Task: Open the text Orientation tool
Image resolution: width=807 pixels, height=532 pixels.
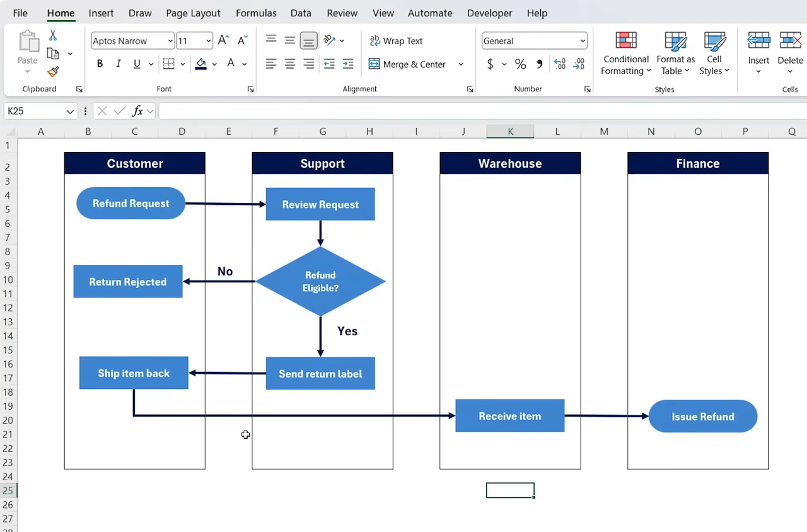Action: click(330, 40)
